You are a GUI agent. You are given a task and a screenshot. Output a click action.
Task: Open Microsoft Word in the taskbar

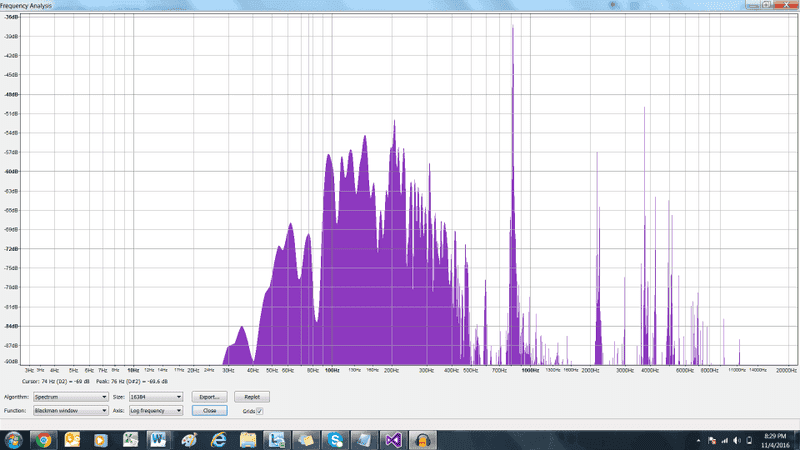coord(158,439)
